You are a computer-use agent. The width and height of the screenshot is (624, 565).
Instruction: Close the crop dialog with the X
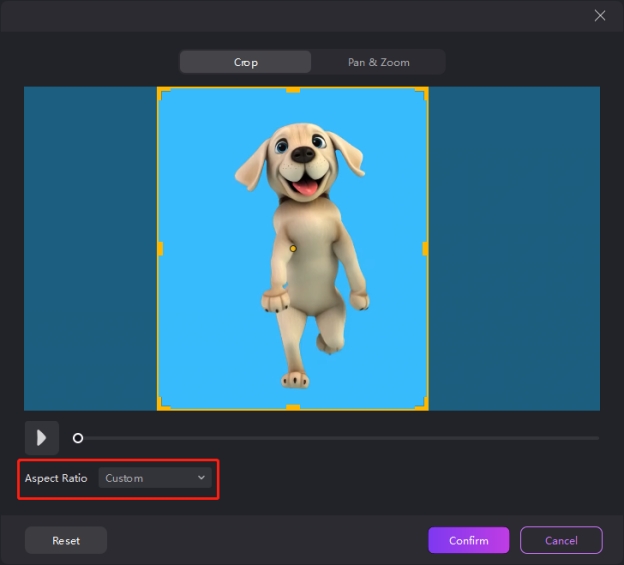[x=600, y=15]
